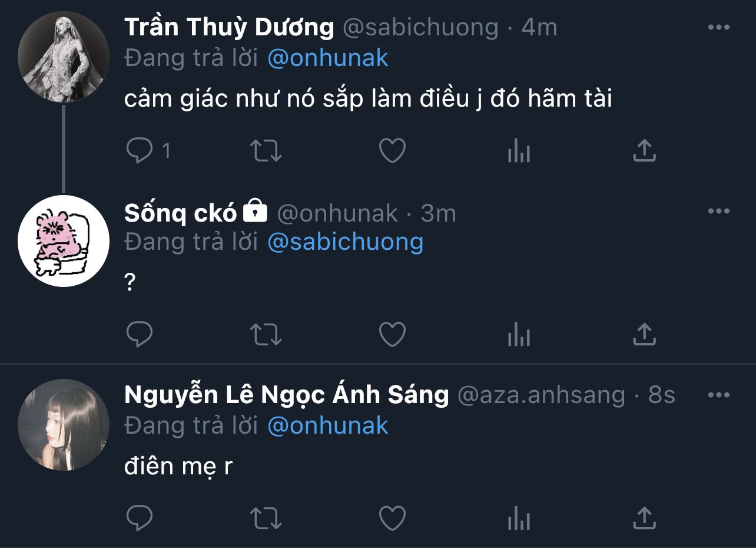
Task: Reply to Sốnq ckó's question mark tweet
Action: pos(140,335)
